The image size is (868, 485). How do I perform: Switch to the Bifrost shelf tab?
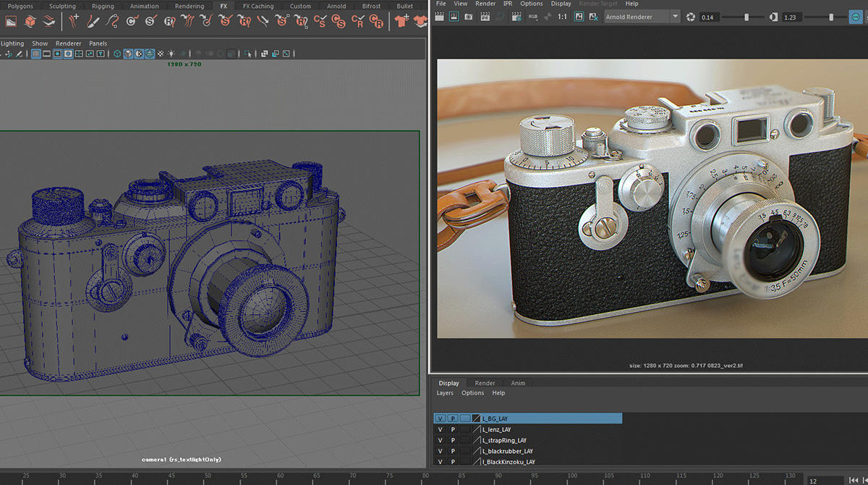pos(372,6)
